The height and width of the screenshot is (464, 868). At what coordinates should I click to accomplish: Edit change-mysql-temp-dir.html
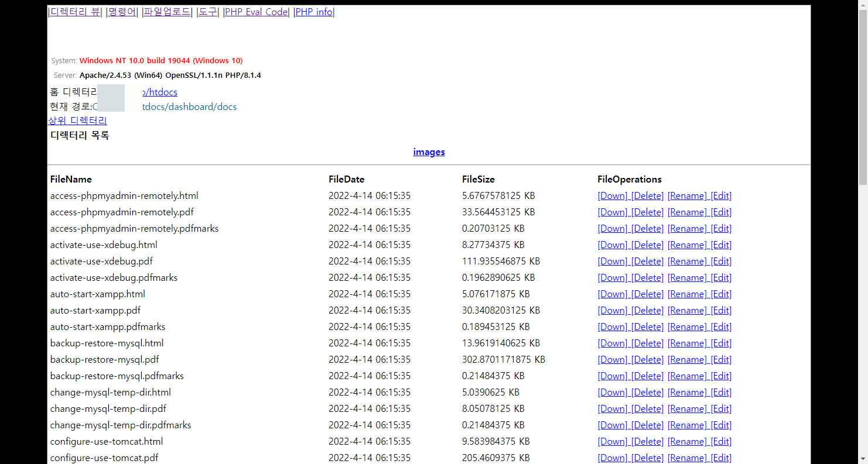[720, 392]
